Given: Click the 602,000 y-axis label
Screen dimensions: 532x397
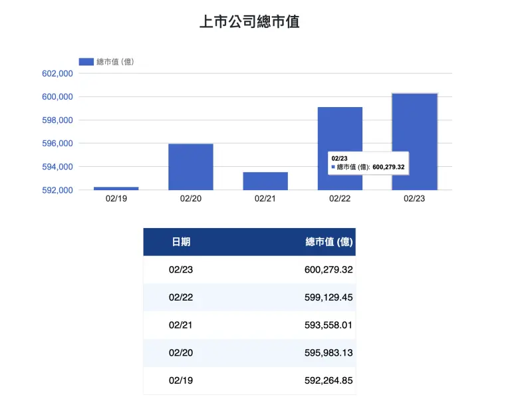Looking at the screenshot, I should click(57, 74).
